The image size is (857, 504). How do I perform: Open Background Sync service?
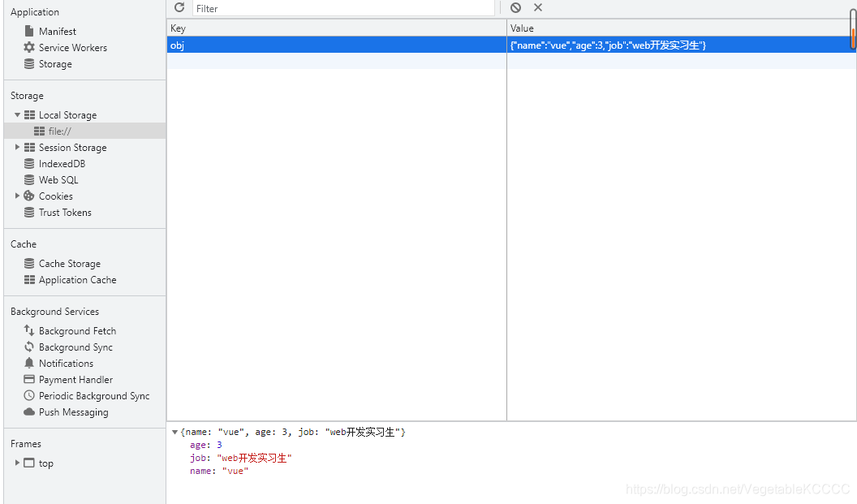click(75, 347)
